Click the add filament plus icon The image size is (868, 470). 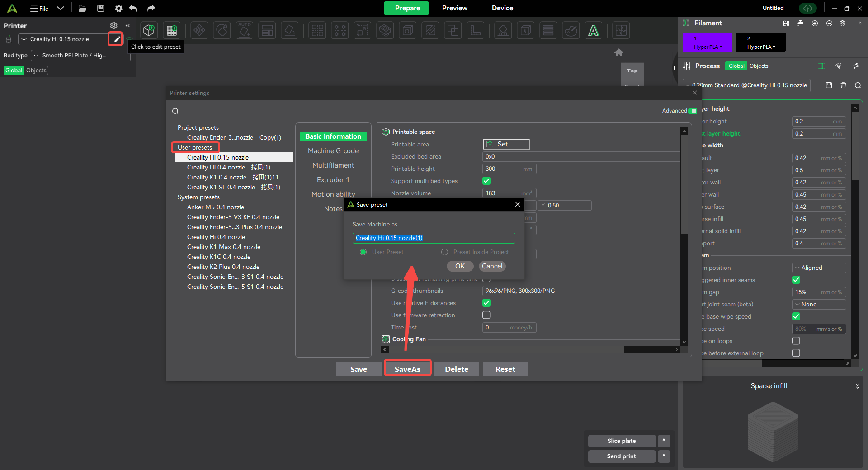815,23
